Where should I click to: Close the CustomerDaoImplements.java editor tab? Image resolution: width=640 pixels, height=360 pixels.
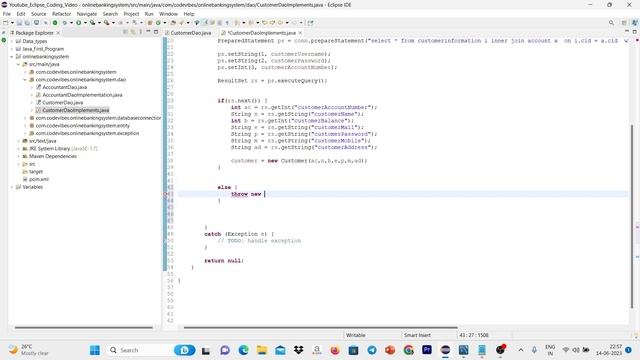300,33
